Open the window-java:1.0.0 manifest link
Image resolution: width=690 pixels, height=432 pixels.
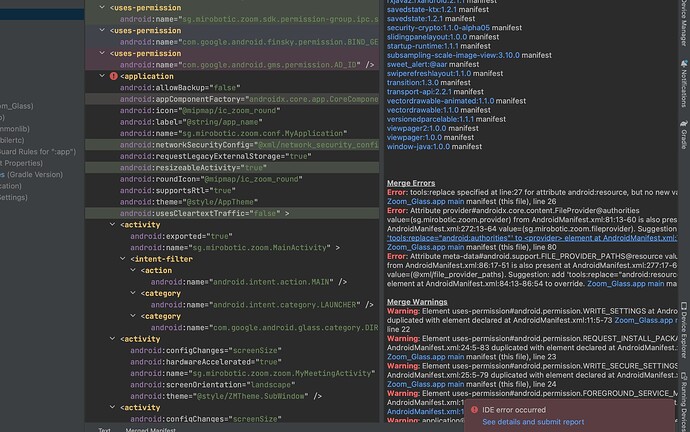coord(418,146)
